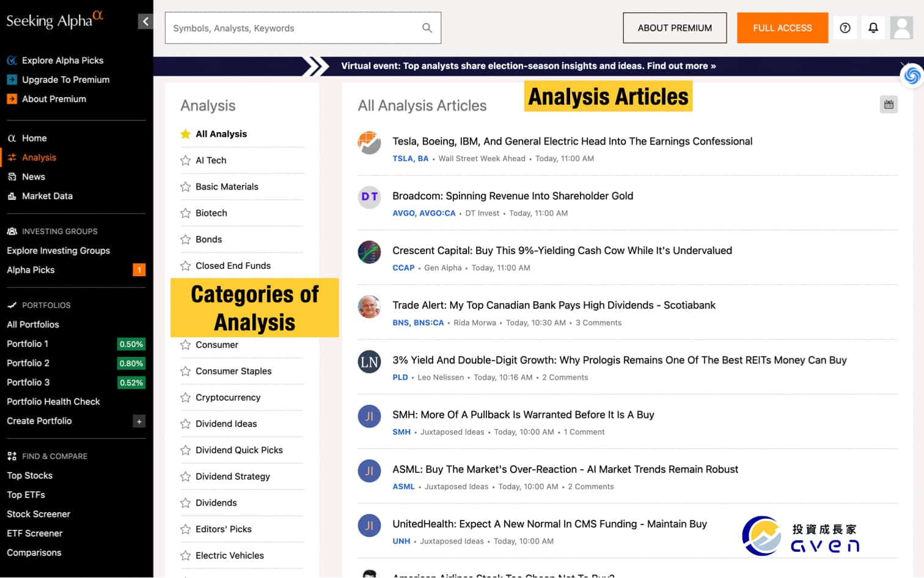The image size is (924, 578).
Task: Open Explore Alpha Picks
Action: pos(62,60)
